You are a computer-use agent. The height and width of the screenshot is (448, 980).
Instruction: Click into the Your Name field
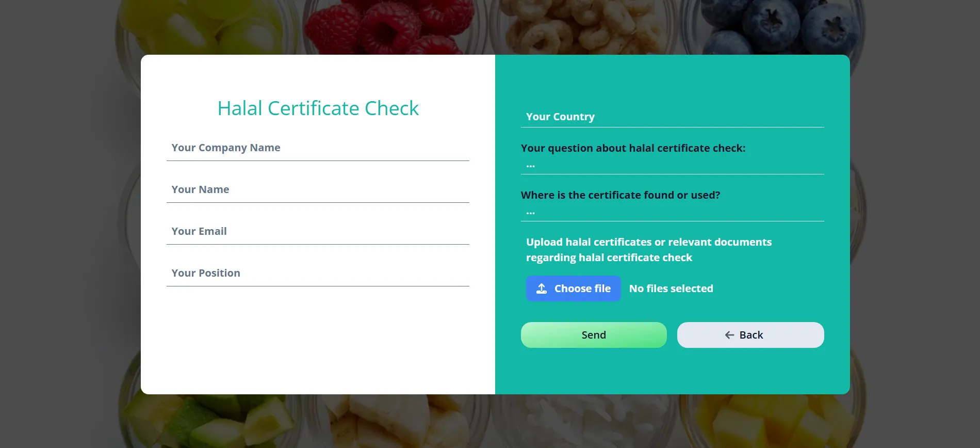coord(318,190)
